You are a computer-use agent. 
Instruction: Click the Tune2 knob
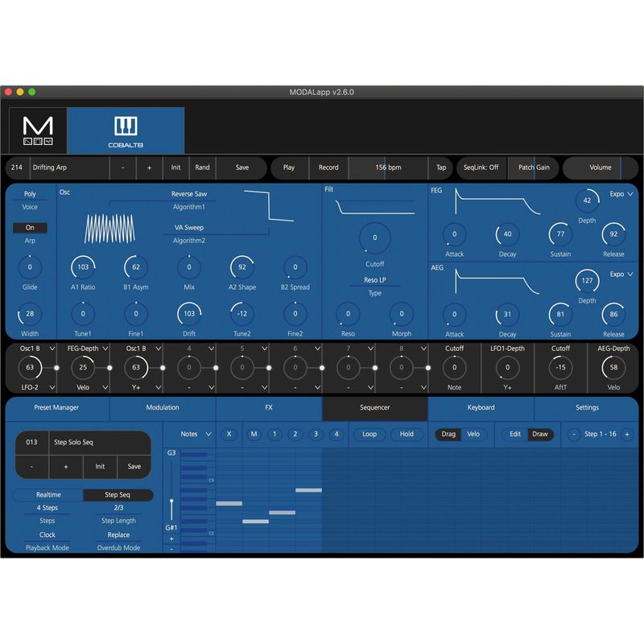pyautogui.click(x=242, y=314)
